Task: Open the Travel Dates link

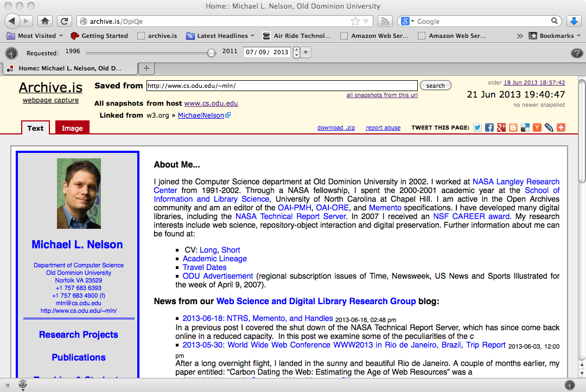Action: point(205,267)
